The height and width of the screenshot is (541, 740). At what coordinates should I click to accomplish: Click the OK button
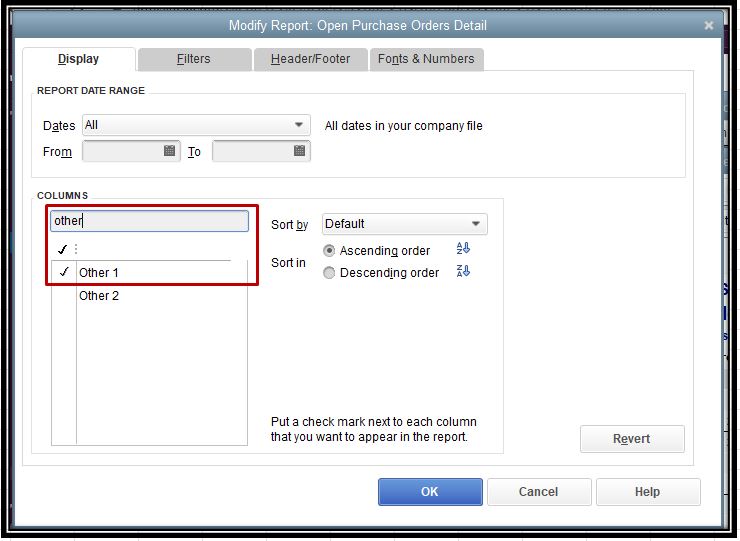[x=430, y=491]
